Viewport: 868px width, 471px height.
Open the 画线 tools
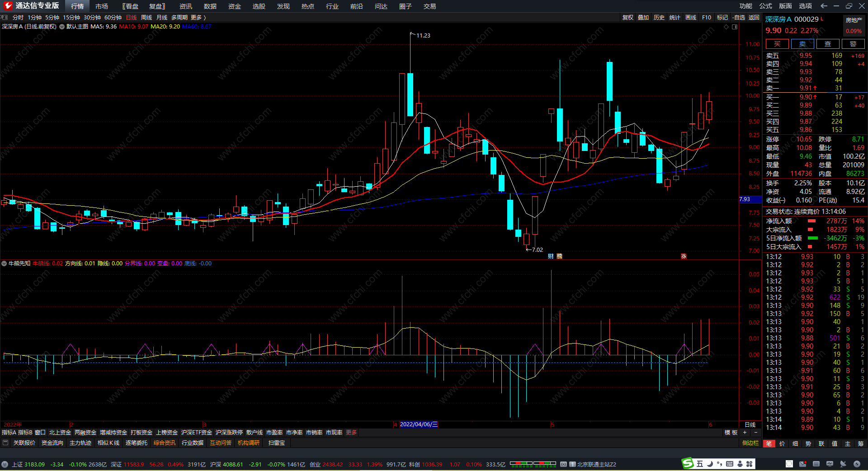(x=691, y=17)
